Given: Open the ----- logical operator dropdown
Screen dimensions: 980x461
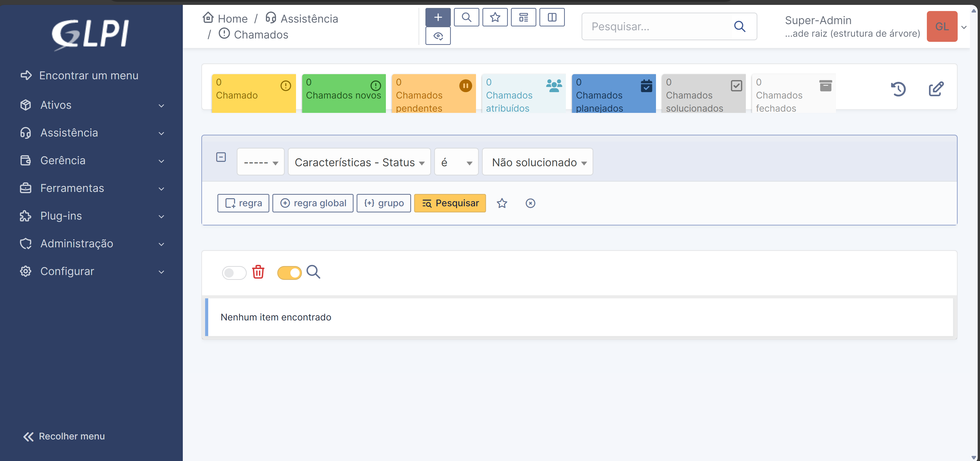Looking at the screenshot, I should pyautogui.click(x=261, y=162).
